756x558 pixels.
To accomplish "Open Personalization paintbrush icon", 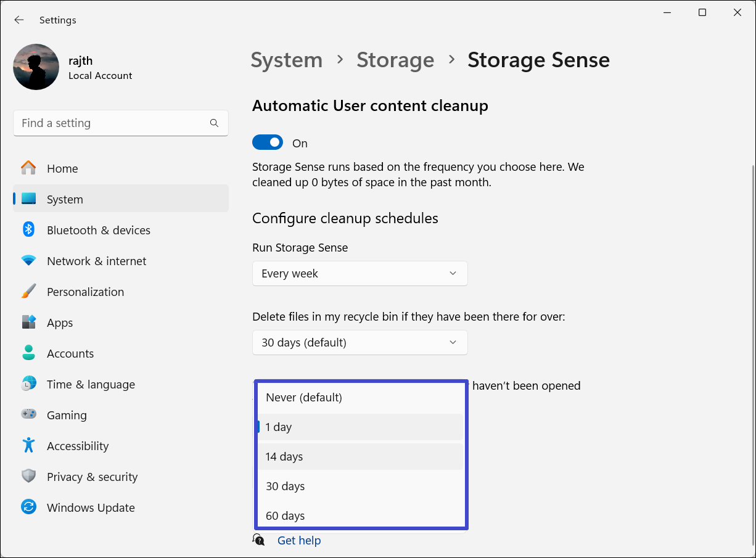I will [x=28, y=292].
